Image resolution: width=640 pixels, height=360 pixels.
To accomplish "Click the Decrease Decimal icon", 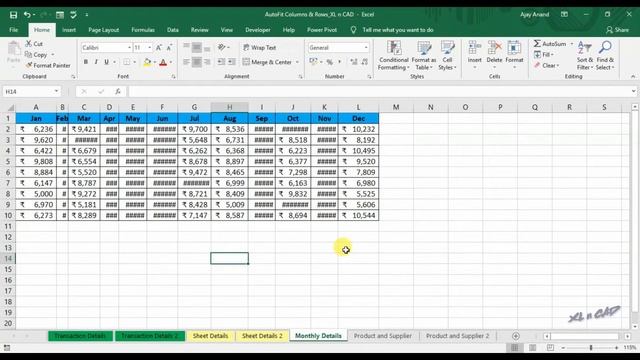I will coord(364,62).
